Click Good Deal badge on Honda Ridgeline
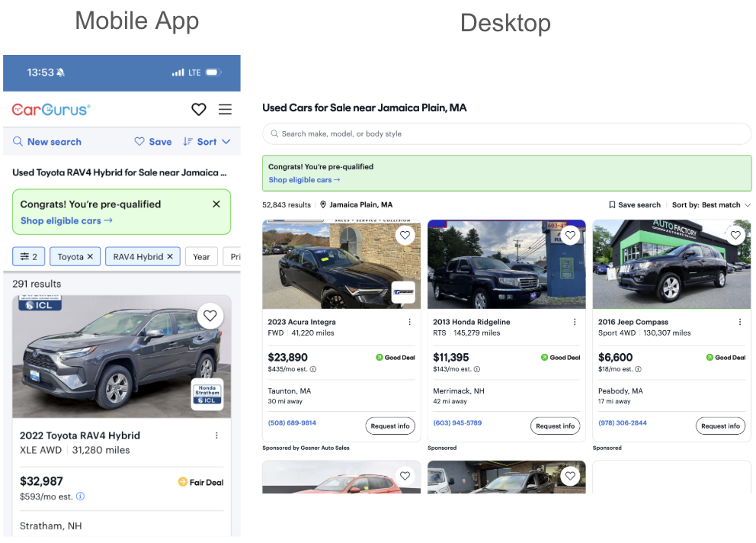Viewport: 756px width, 543px height. coord(561,358)
